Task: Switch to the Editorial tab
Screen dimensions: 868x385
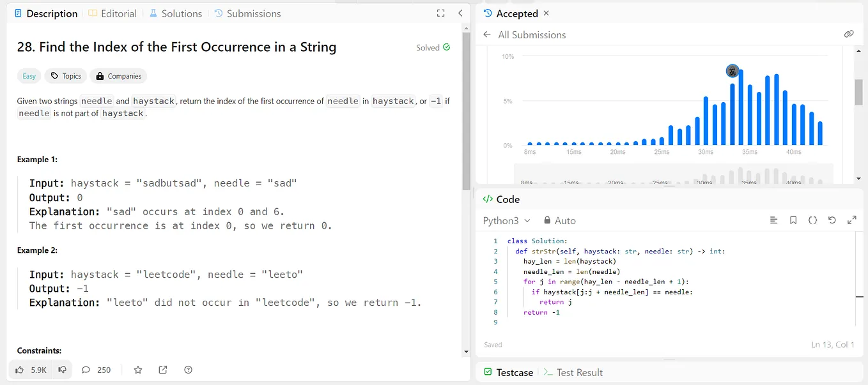Action: click(x=112, y=13)
